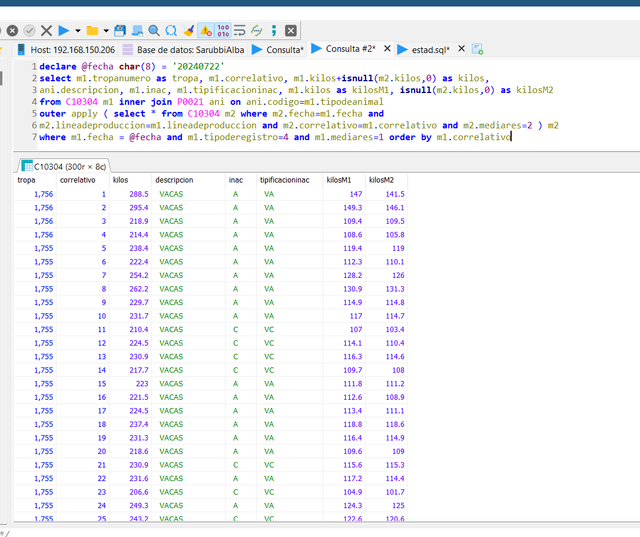Open Find text with the magnifier icon
The image size is (640, 537).
pos(154,31)
